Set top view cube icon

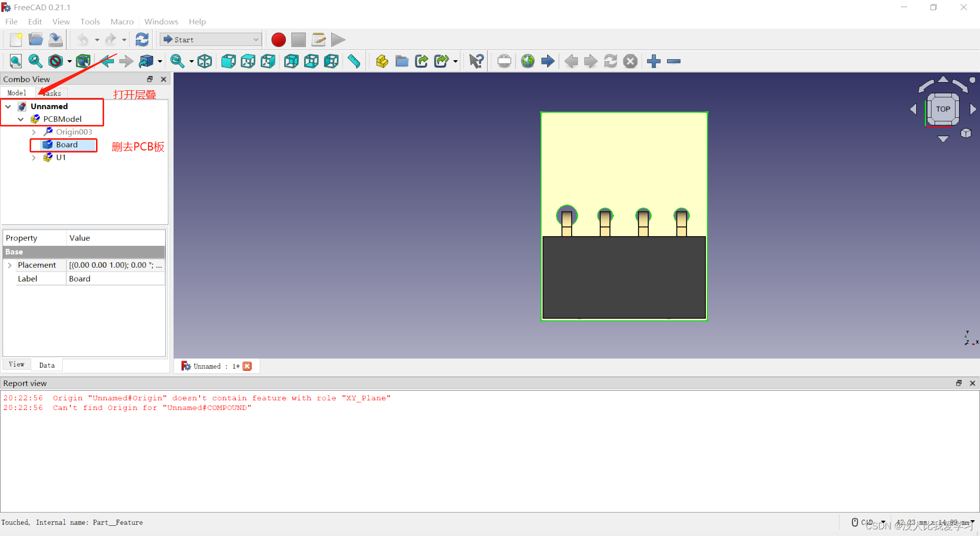(248, 61)
